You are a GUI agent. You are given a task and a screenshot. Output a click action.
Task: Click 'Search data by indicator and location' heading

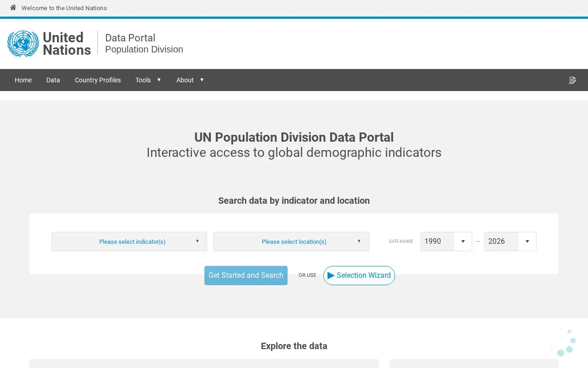294,201
